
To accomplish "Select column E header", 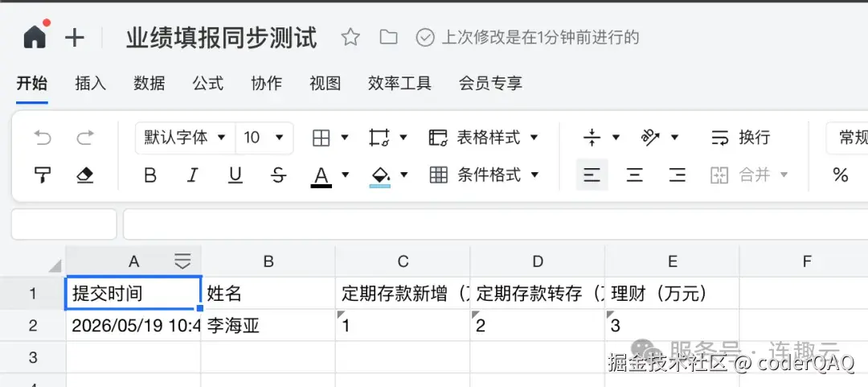I will [x=672, y=261].
